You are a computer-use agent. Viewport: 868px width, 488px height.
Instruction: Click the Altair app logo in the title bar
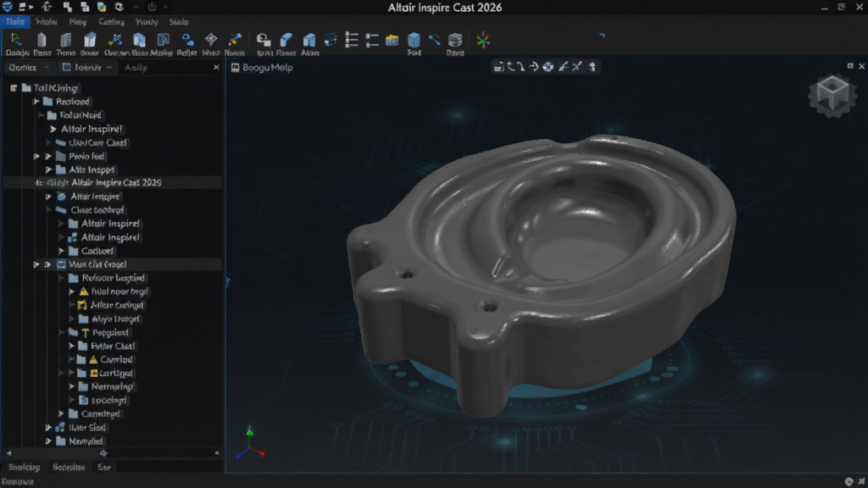(x=7, y=7)
